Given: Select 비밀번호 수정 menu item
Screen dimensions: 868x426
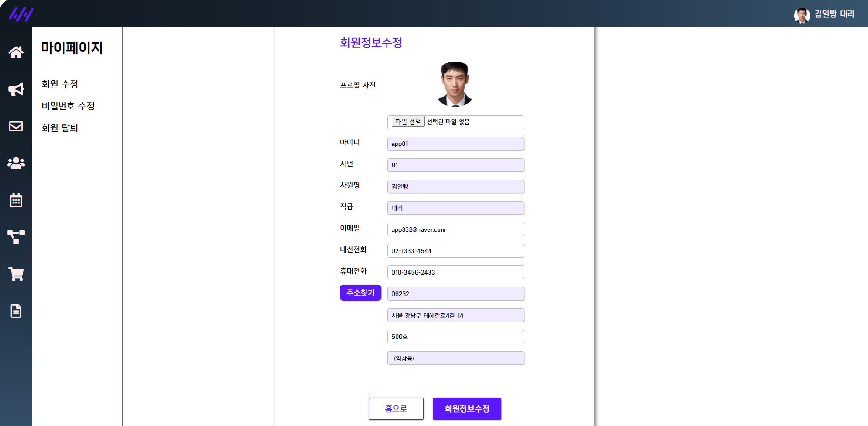Looking at the screenshot, I should coord(68,106).
